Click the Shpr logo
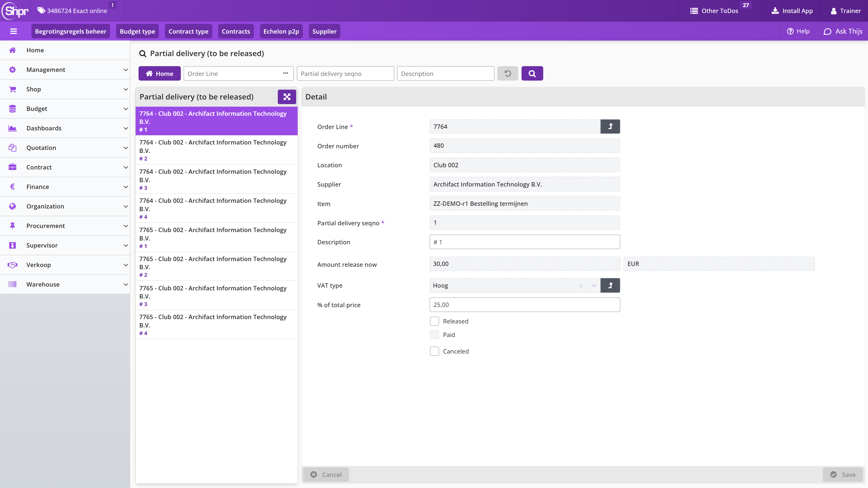The width and height of the screenshot is (868, 488). pos(15,11)
